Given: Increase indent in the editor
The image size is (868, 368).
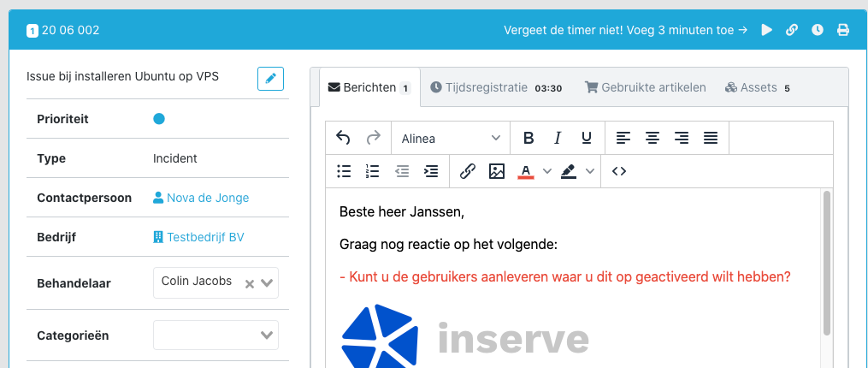Looking at the screenshot, I should (x=431, y=171).
